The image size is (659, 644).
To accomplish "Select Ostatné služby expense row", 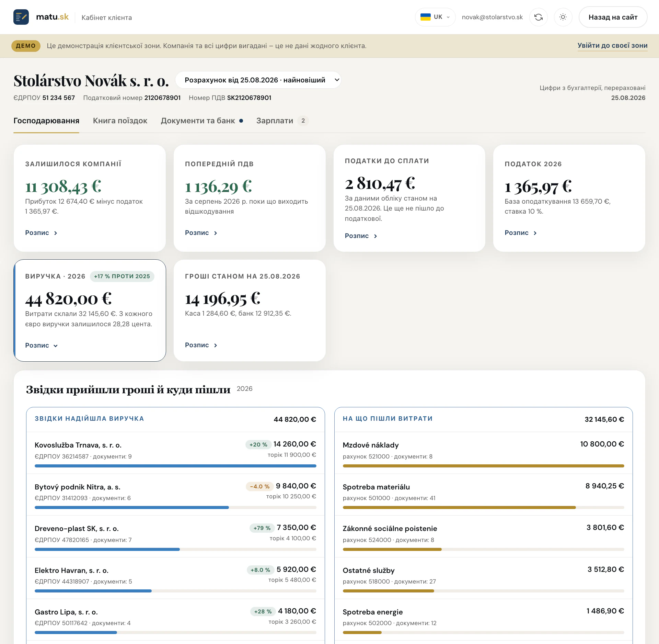I will (x=483, y=578).
